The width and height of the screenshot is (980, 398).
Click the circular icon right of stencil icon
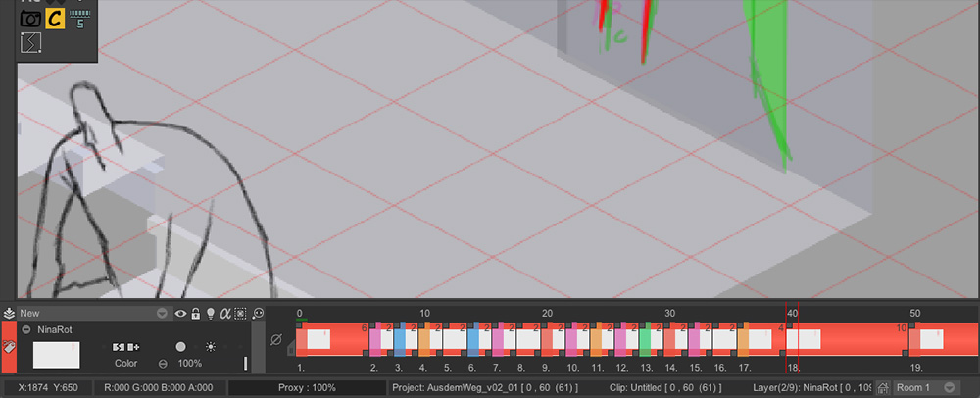(x=258, y=313)
